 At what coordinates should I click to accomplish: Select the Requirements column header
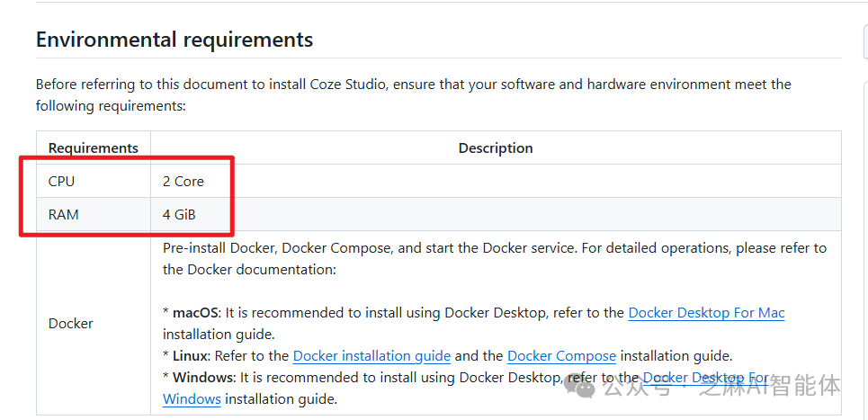(x=94, y=147)
